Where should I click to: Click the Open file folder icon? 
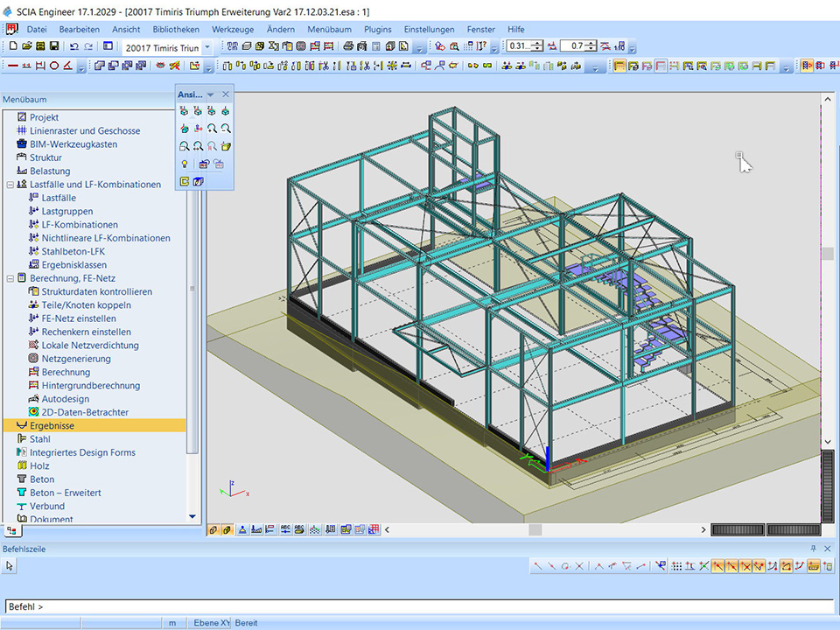(27, 46)
